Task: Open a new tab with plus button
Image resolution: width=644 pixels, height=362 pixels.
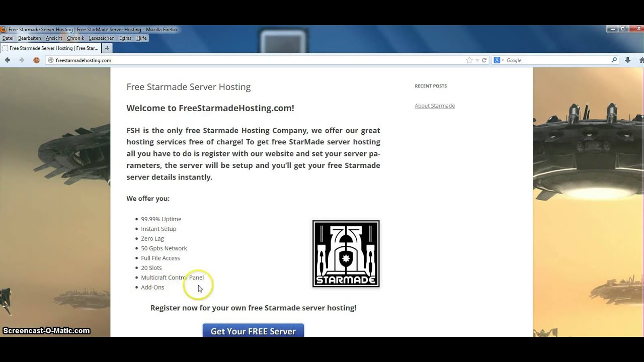Action: tap(107, 48)
